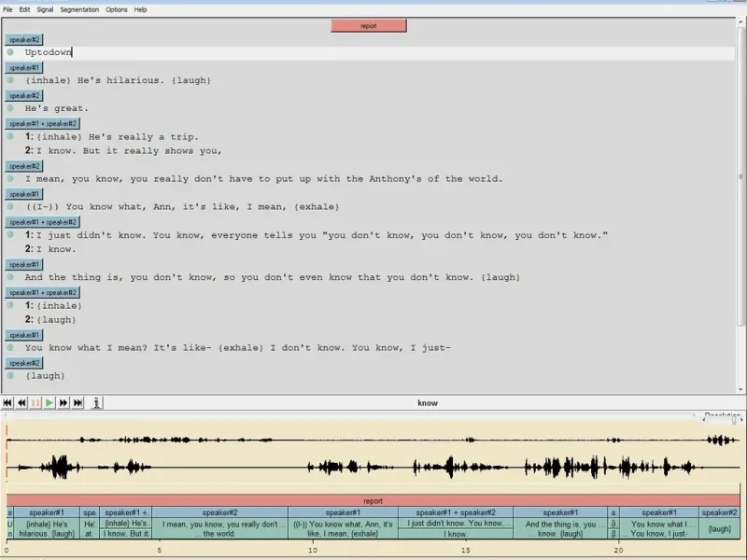This screenshot has width=747, height=560.
Task: Click the segment bullet beside 'He's hilarious.'
Action: tap(10, 80)
